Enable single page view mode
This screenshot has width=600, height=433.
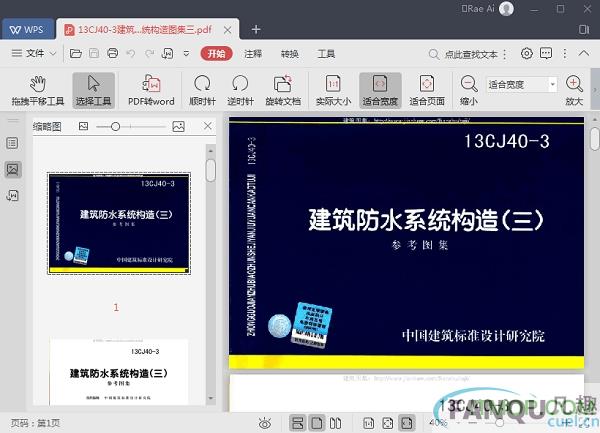[317, 423]
